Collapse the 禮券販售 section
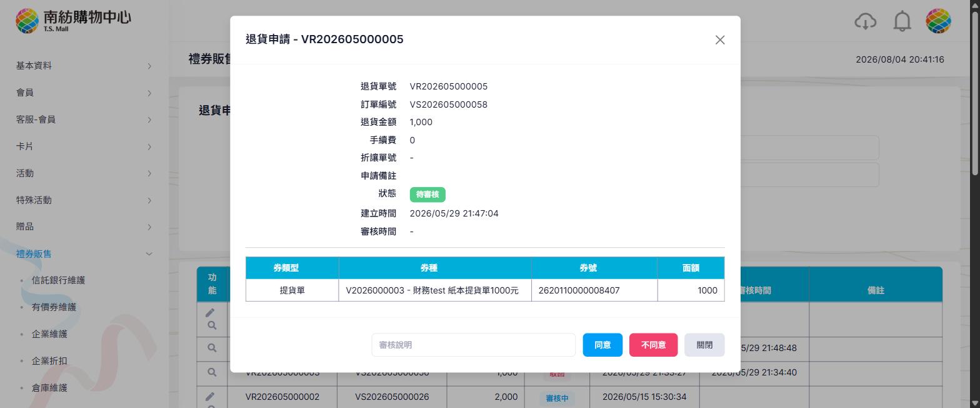 [x=84, y=253]
